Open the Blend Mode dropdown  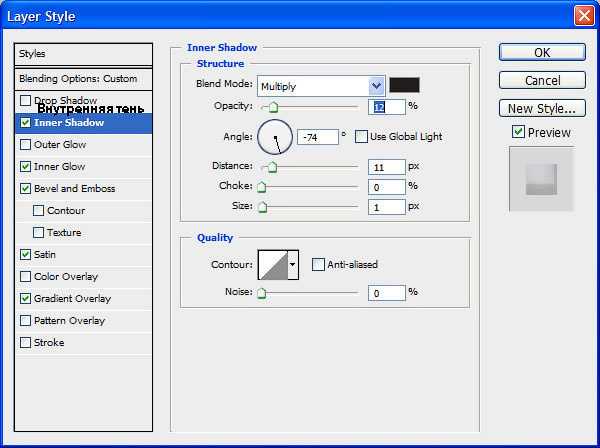(321, 86)
